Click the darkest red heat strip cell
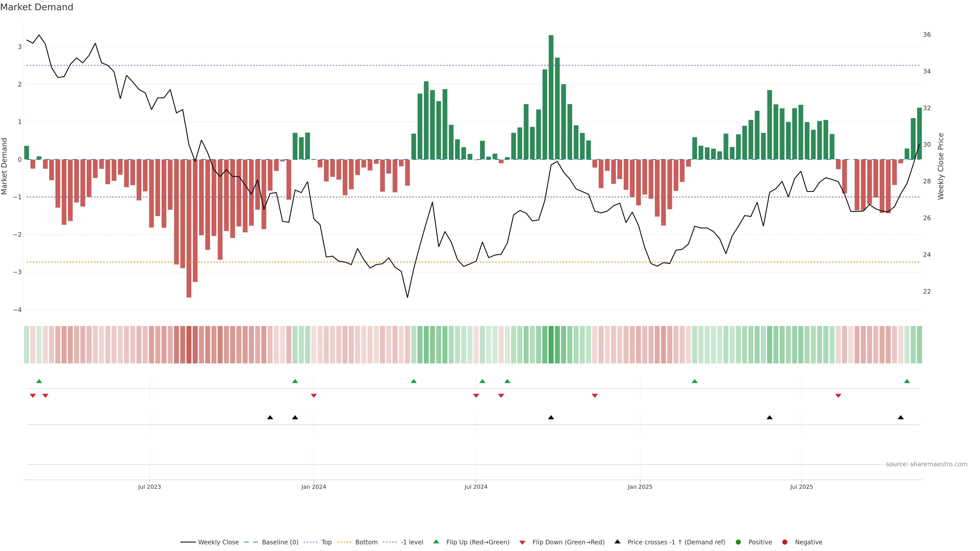 [x=189, y=345]
